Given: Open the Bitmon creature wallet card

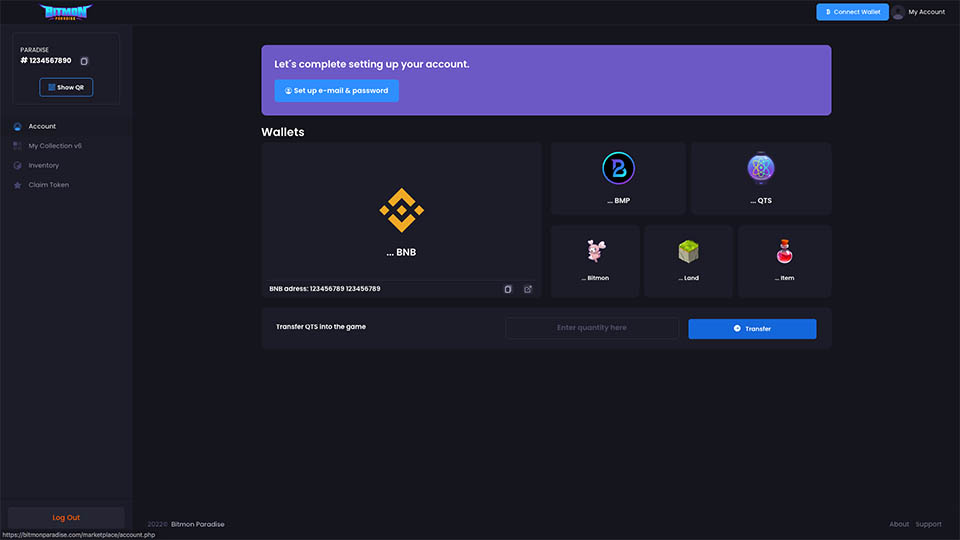Looking at the screenshot, I should click(595, 261).
